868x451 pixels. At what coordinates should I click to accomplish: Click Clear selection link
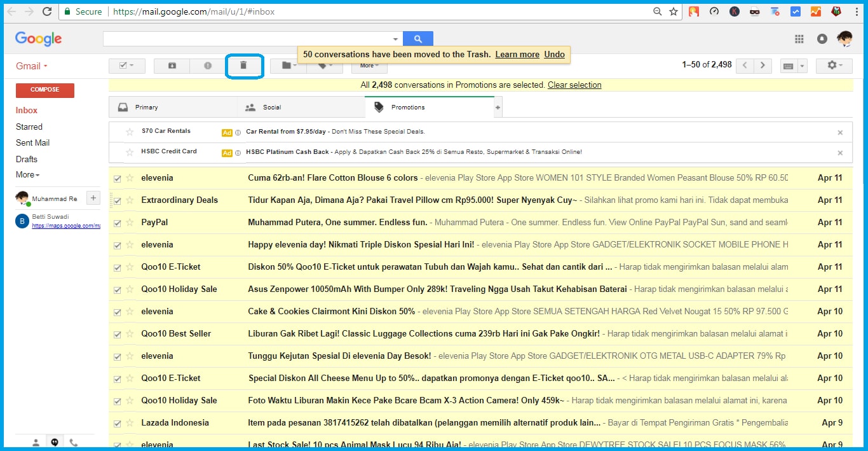574,85
